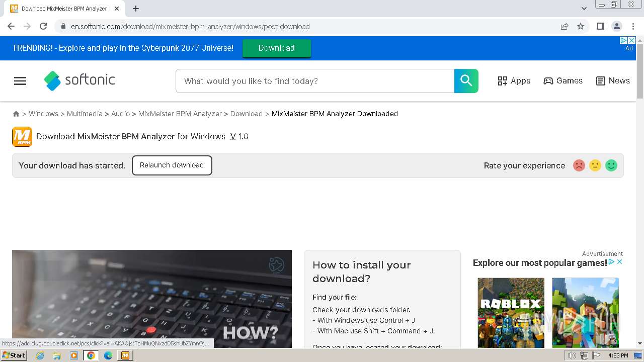Close the popular games advertisement

point(620,262)
